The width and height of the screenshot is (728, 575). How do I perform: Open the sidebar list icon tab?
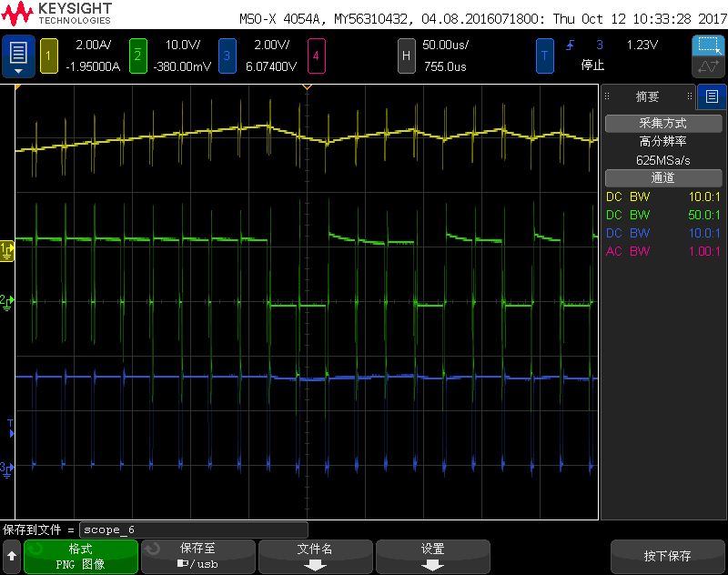pyautogui.click(x=712, y=96)
